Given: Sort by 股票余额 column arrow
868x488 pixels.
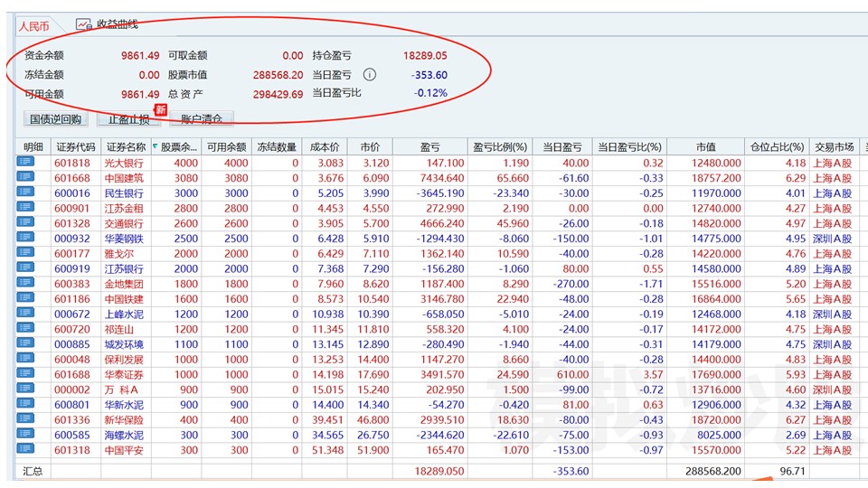Looking at the screenshot, I should [156, 146].
